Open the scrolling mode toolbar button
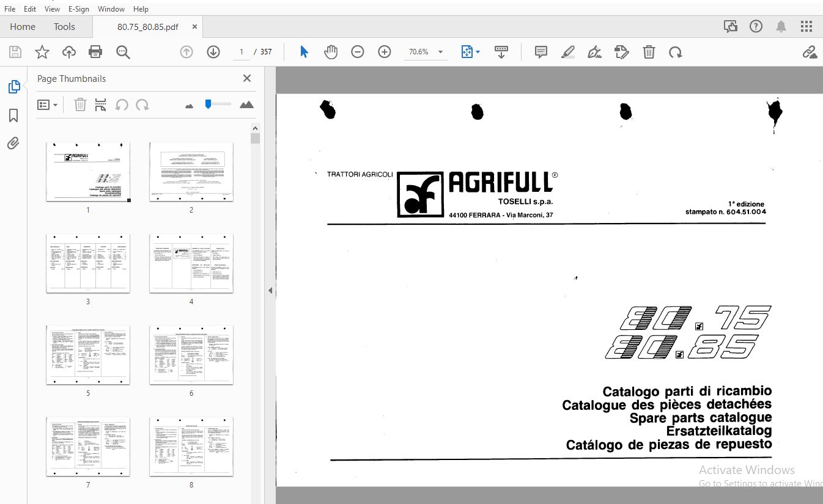Viewport: 823px width, 504px height. [x=501, y=52]
